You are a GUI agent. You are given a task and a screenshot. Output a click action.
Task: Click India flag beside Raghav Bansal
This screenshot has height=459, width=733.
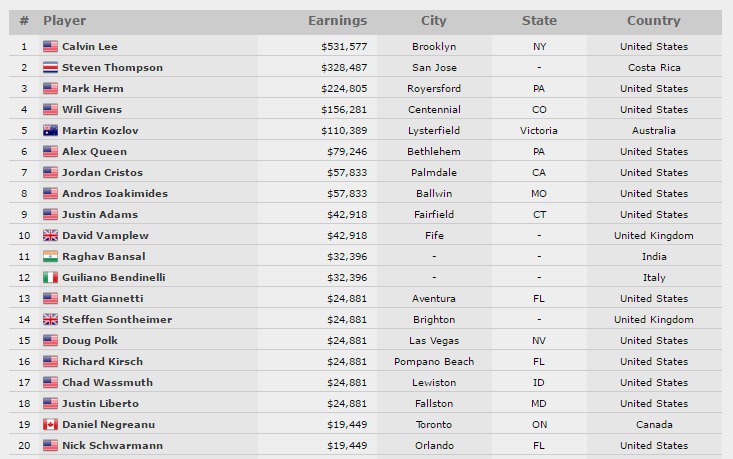tap(50, 256)
